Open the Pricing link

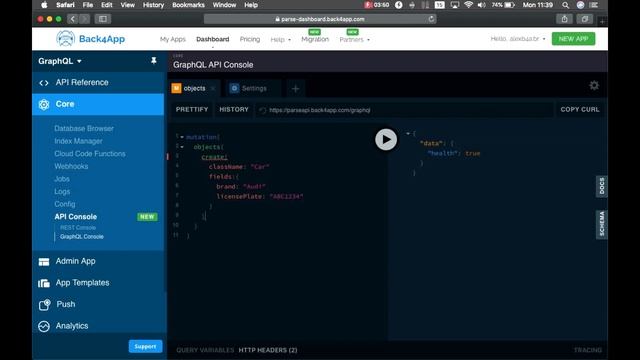click(250, 39)
